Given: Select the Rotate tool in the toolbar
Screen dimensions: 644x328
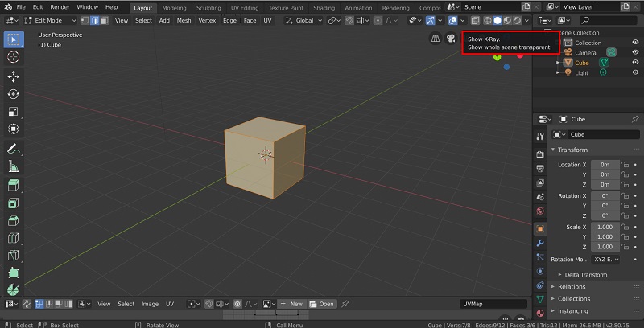Looking at the screenshot, I should [x=13, y=94].
